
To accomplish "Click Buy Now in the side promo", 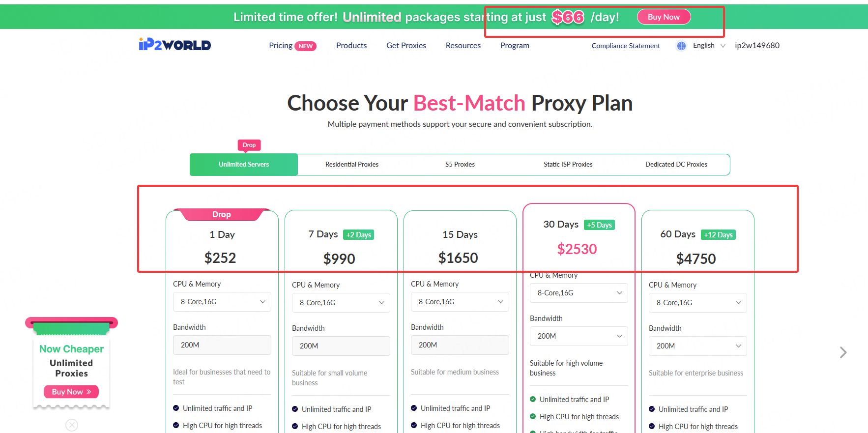I will point(71,392).
